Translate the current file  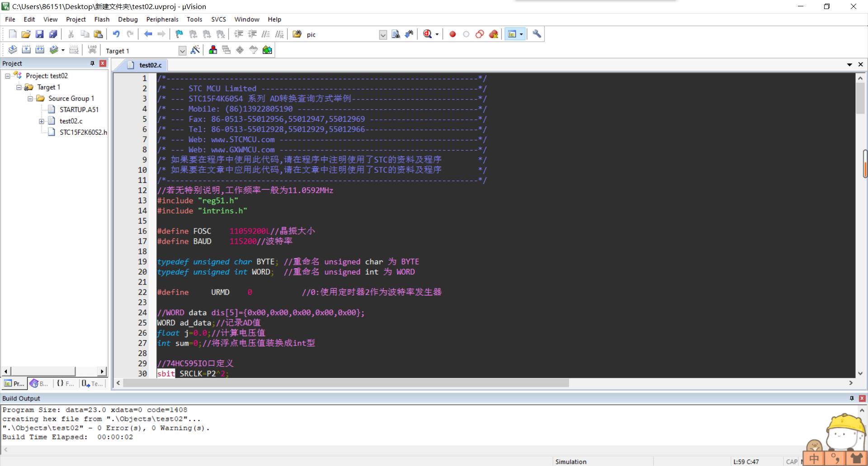[x=12, y=50]
